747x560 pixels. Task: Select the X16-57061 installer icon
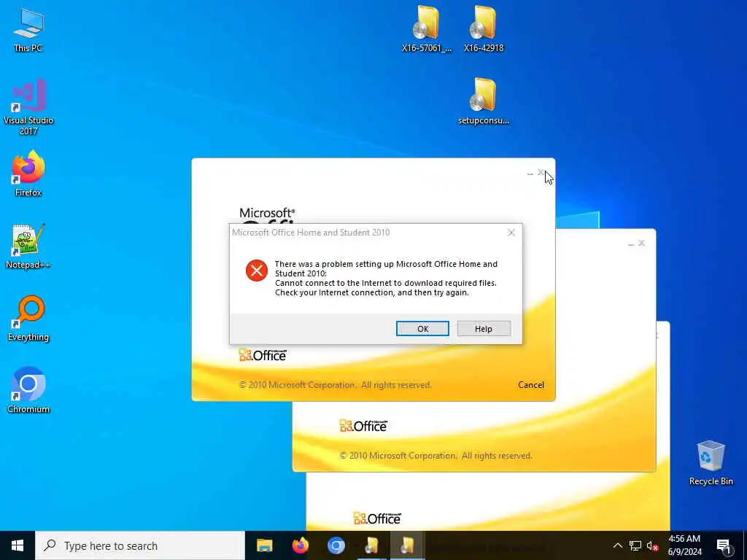(x=426, y=28)
